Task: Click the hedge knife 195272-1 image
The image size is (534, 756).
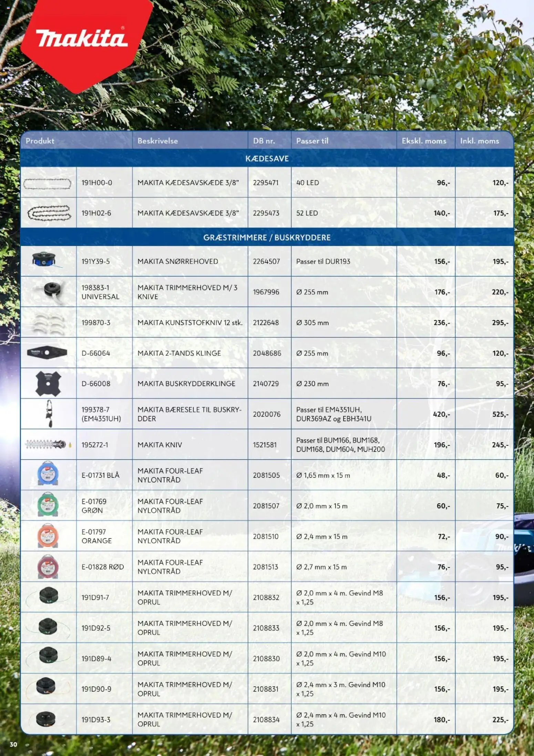Action: click(48, 444)
